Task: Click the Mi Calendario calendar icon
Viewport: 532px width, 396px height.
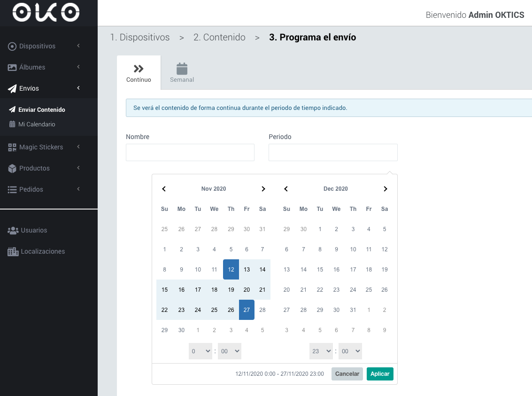Action: (x=12, y=124)
